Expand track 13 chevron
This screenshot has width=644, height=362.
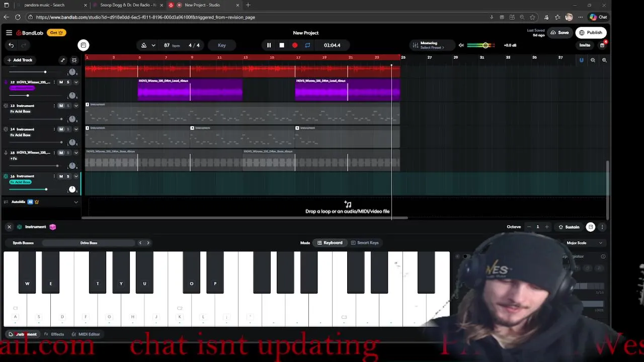[x=76, y=106]
